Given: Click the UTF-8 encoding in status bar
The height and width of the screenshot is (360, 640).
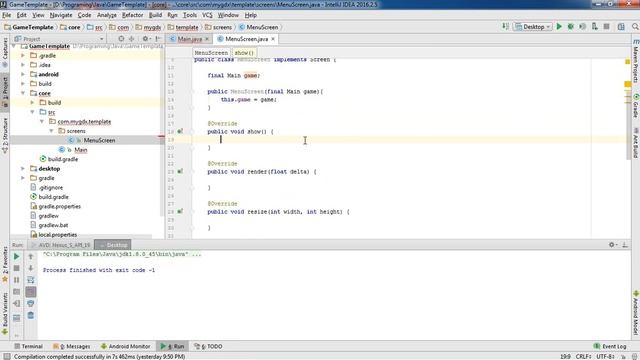Looking at the screenshot, I should point(605,356).
